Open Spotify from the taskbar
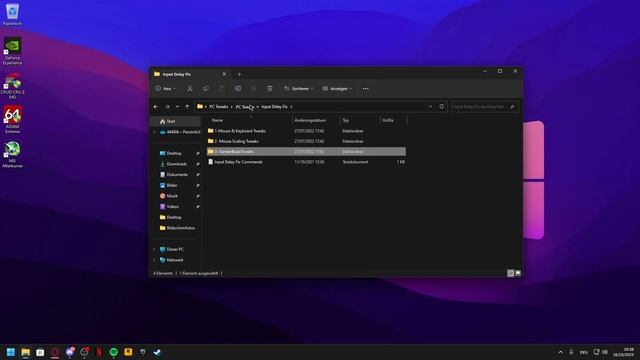 click(x=113, y=352)
